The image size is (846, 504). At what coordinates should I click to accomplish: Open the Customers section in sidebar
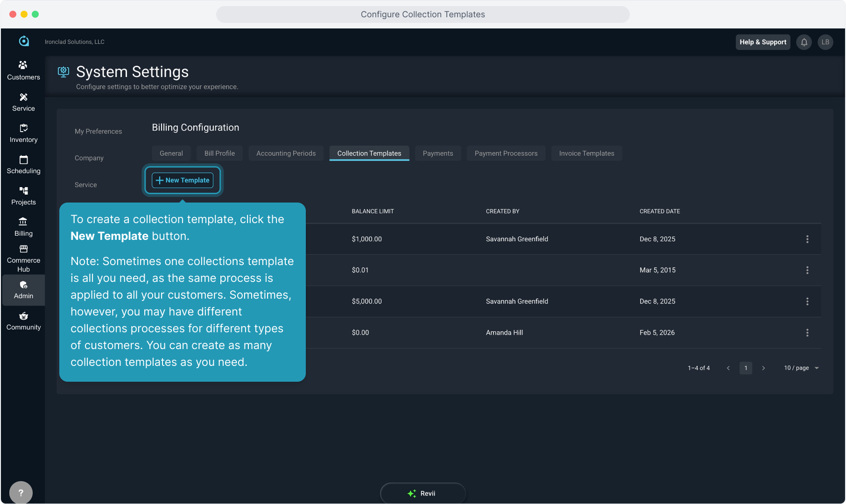pos(23,70)
